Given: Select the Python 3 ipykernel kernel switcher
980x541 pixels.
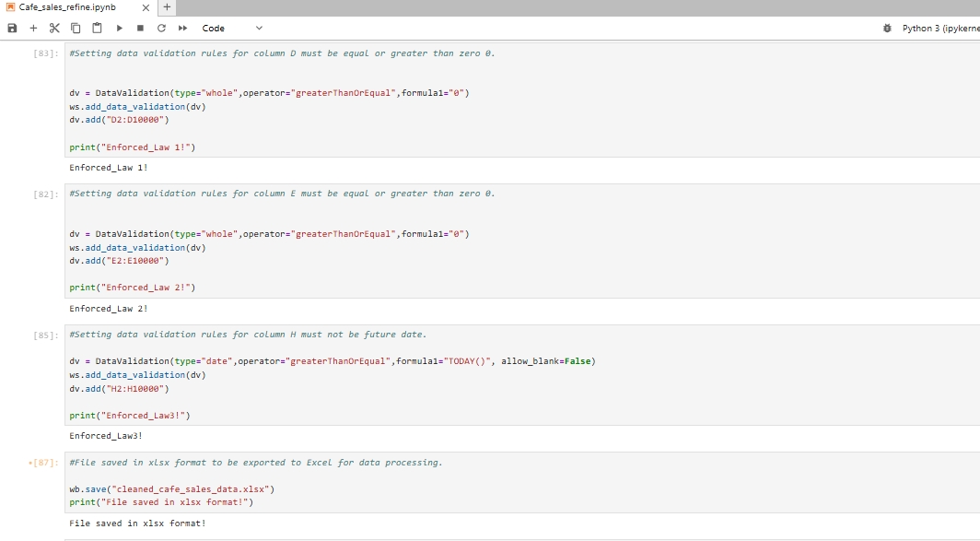Looking at the screenshot, I should point(940,29).
